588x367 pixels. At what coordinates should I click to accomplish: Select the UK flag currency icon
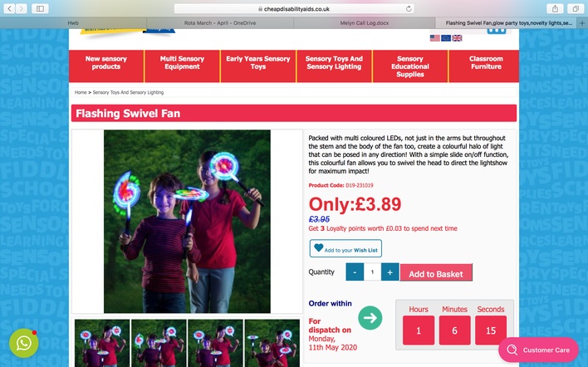[x=457, y=38]
